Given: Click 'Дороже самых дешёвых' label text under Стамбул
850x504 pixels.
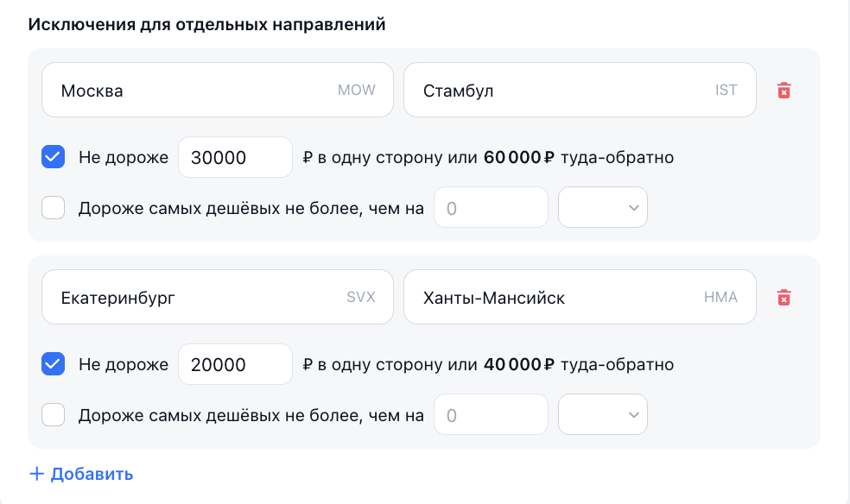Looking at the screenshot, I should 251,208.
